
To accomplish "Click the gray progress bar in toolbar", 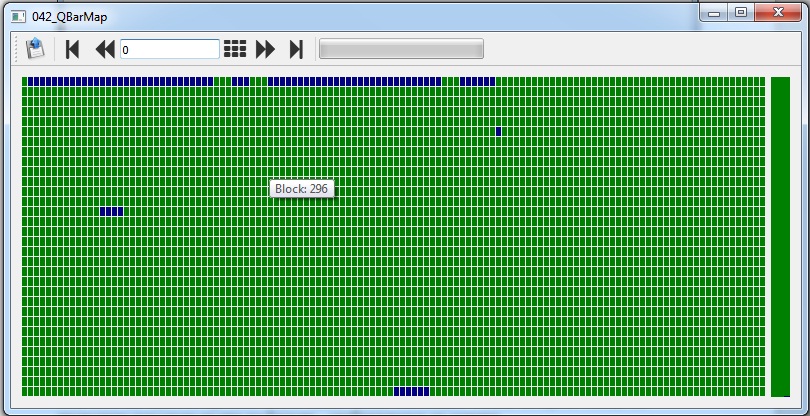I will 401,49.
